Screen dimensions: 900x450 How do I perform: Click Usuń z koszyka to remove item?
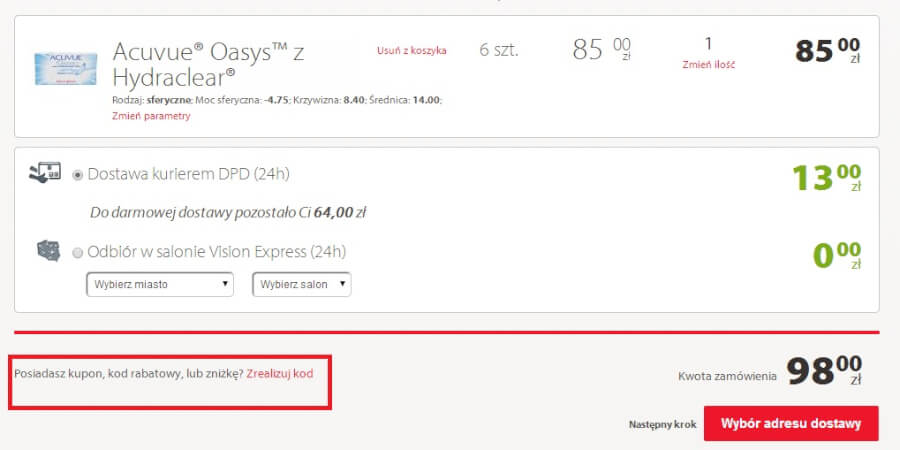tap(411, 50)
